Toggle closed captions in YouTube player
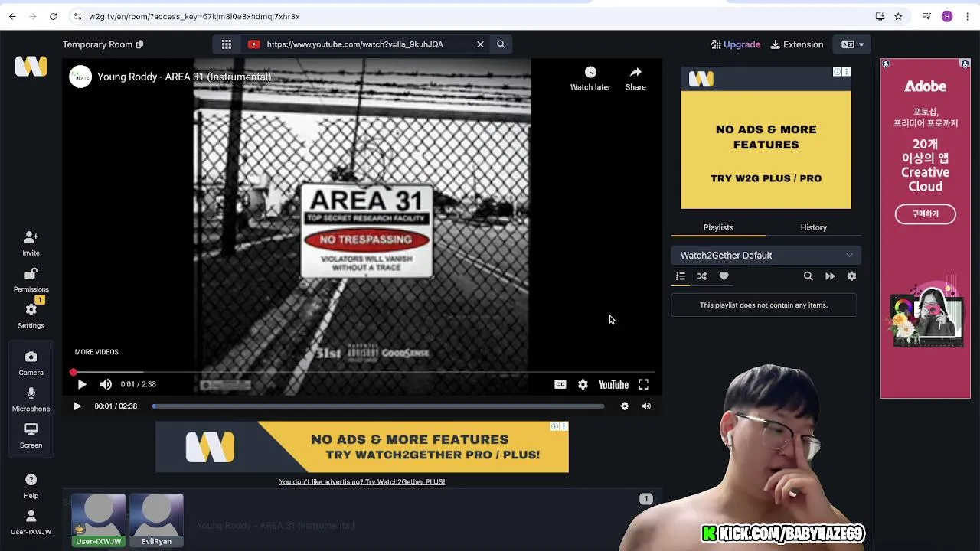Image resolution: width=980 pixels, height=551 pixels. click(560, 385)
